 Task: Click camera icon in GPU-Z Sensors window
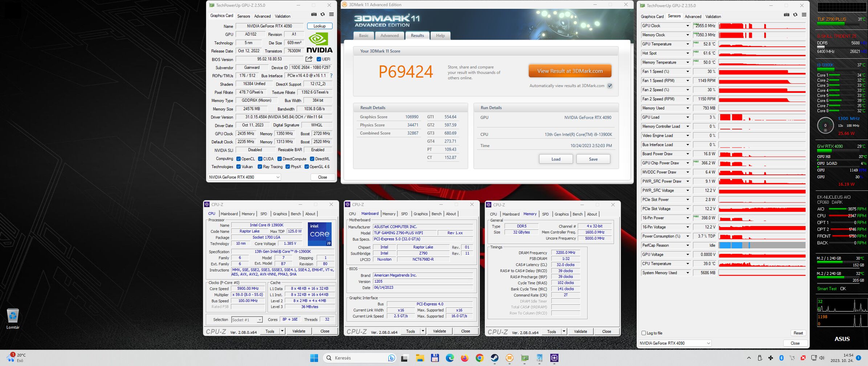click(x=786, y=15)
